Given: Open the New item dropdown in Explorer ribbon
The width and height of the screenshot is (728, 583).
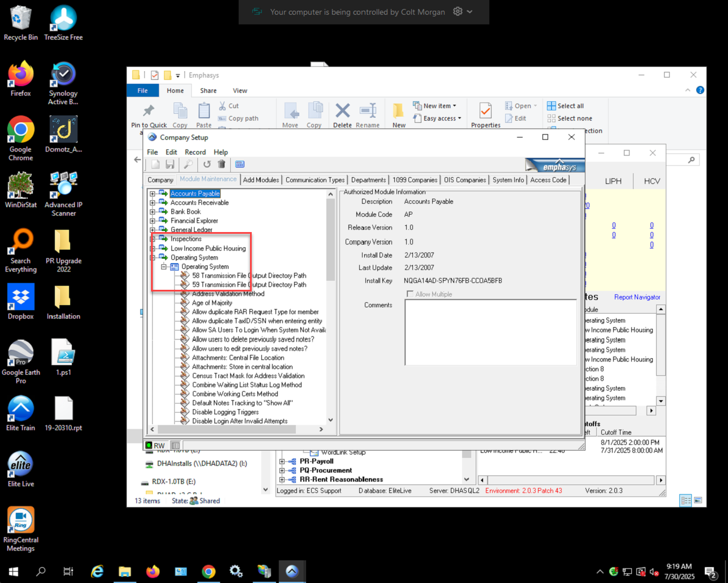Looking at the screenshot, I should (x=434, y=106).
